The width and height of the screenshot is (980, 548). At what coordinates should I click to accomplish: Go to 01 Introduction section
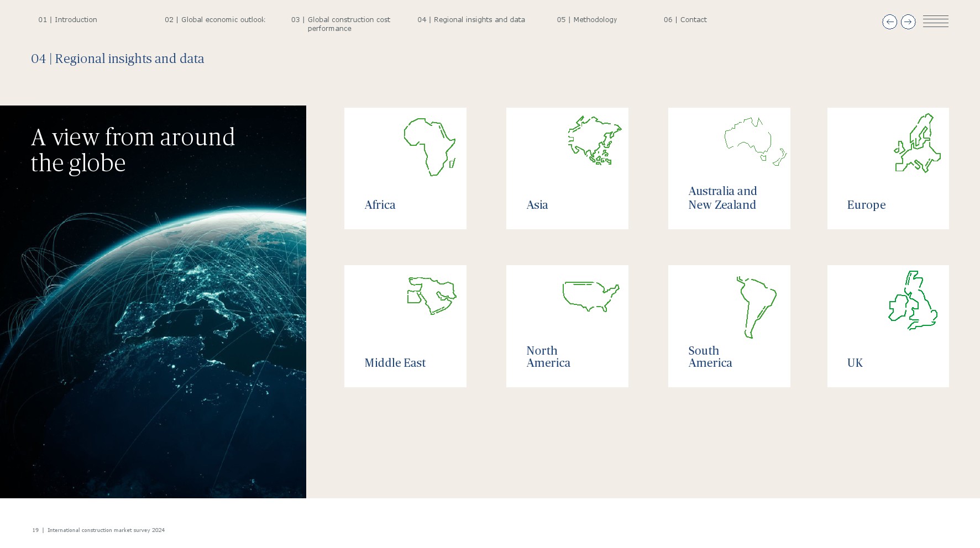(67, 20)
